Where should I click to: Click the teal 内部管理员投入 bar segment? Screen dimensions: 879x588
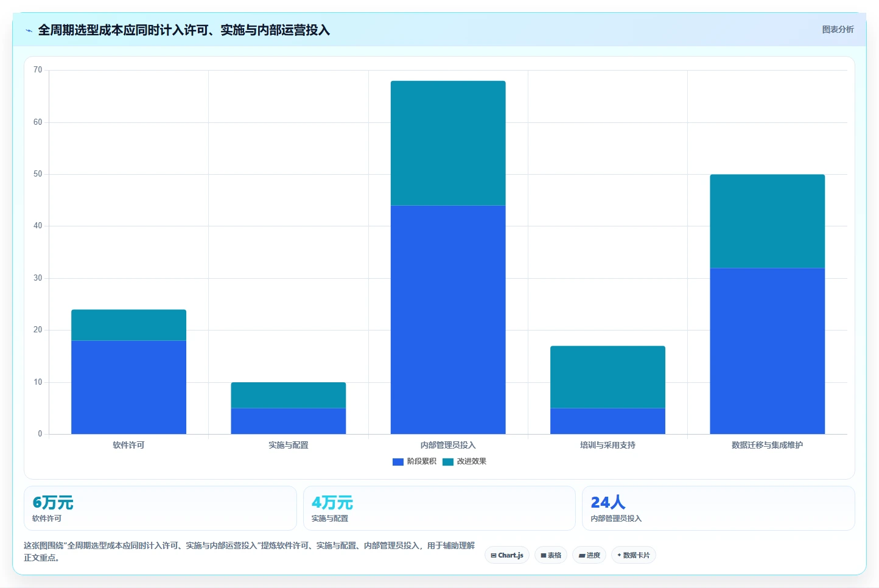click(448, 143)
